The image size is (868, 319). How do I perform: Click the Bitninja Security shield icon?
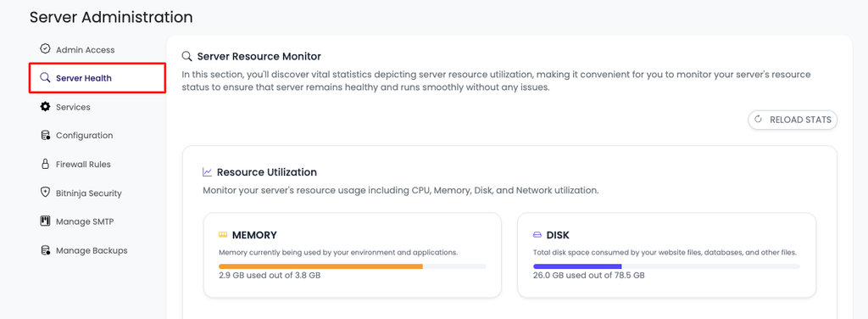(x=46, y=193)
